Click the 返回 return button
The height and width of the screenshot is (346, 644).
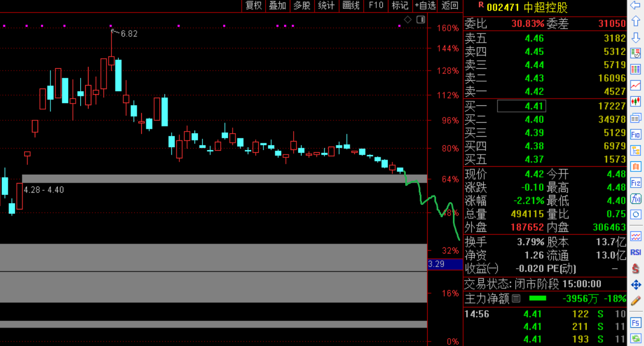coord(450,6)
